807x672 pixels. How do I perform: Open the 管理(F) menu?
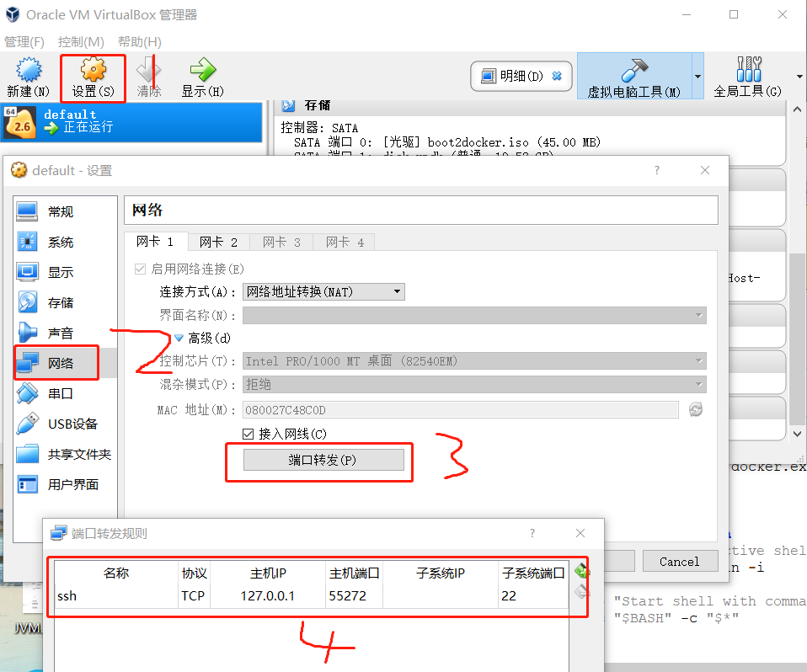click(25, 41)
